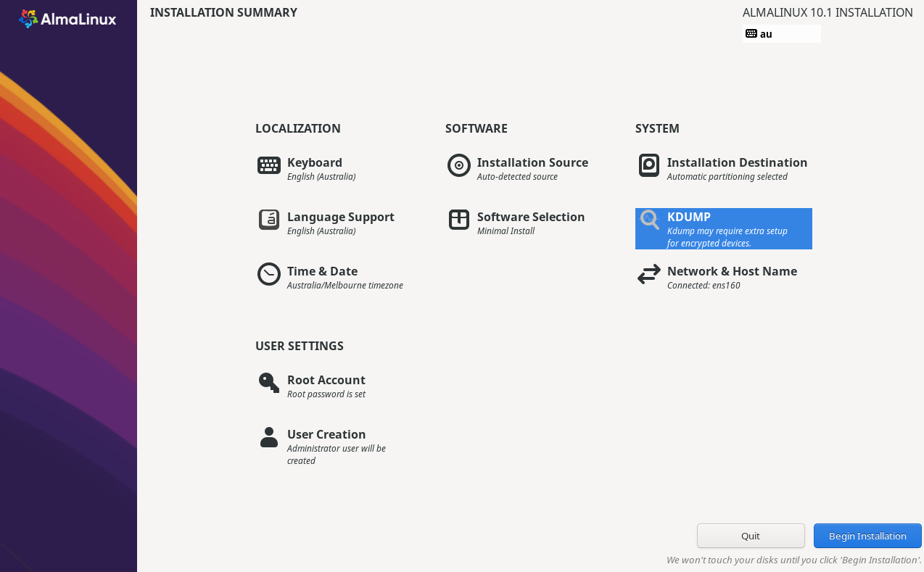Select the Installation Source disc icon
Viewport: 924px width, 572px height.
pyautogui.click(x=459, y=165)
